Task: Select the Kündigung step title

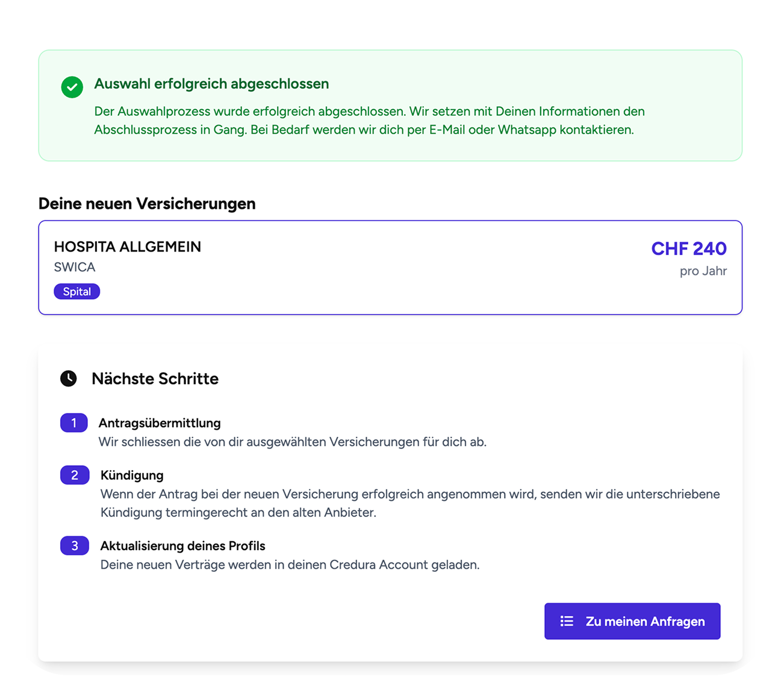Action: click(132, 475)
